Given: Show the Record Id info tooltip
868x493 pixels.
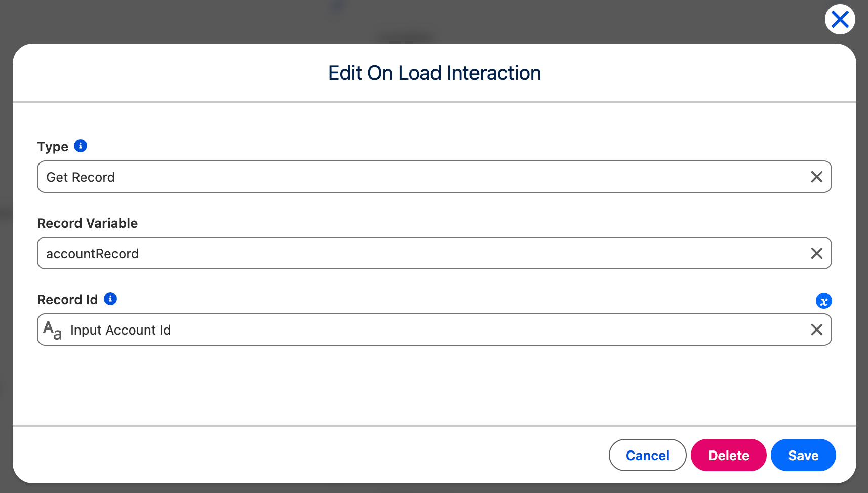Looking at the screenshot, I should (110, 299).
